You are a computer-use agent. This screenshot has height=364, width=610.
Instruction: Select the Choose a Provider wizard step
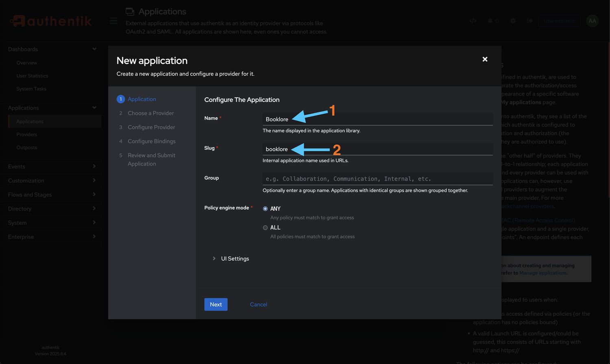click(150, 113)
